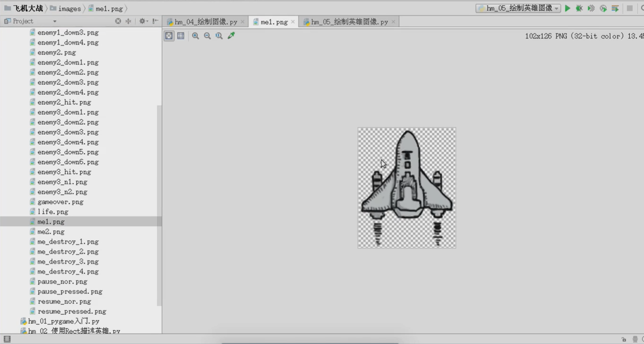Select enemy3_down5.png file
This screenshot has width=644, height=344.
[68, 152]
